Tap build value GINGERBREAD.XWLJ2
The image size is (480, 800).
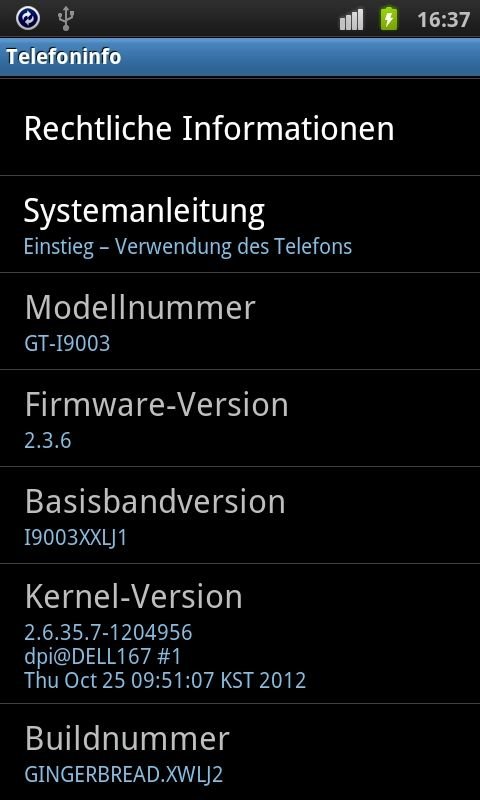click(123, 774)
